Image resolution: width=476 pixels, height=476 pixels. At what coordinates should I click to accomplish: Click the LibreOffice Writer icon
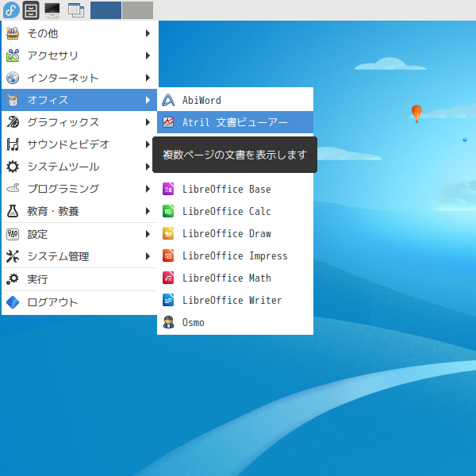click(x=168, y=300)
